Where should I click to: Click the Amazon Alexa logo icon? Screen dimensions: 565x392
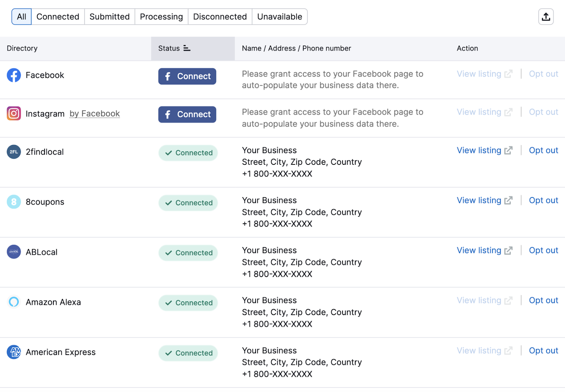coord(14,302)
